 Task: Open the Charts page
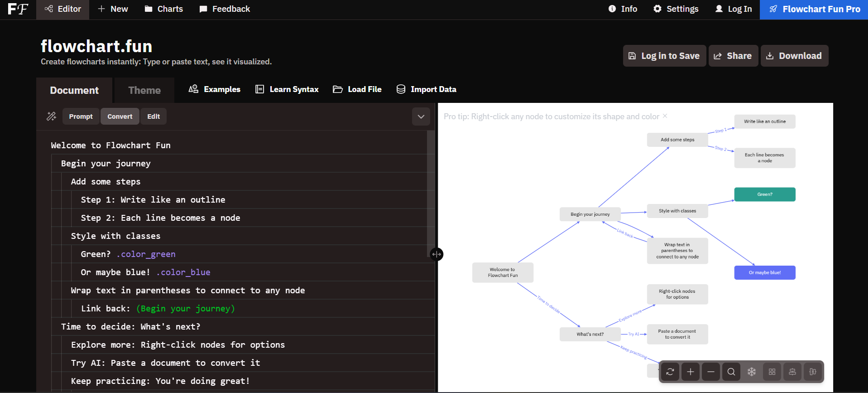point(163,9)
